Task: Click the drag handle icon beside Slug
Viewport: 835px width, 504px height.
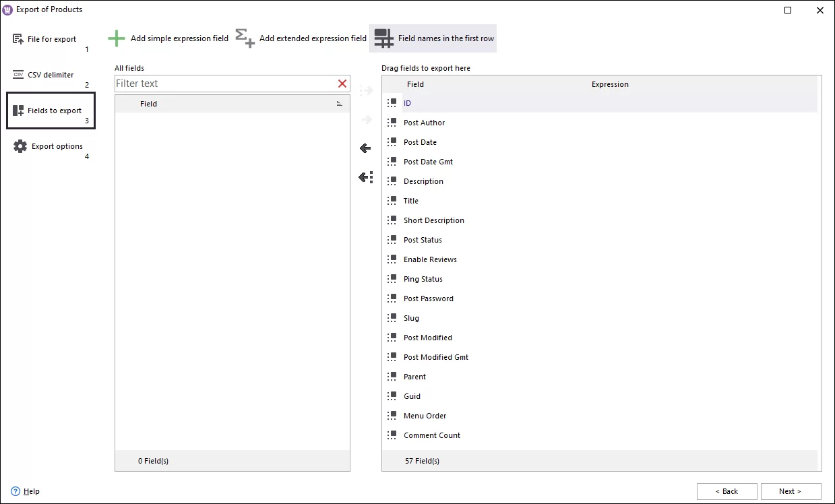Action: coord(392,317)
